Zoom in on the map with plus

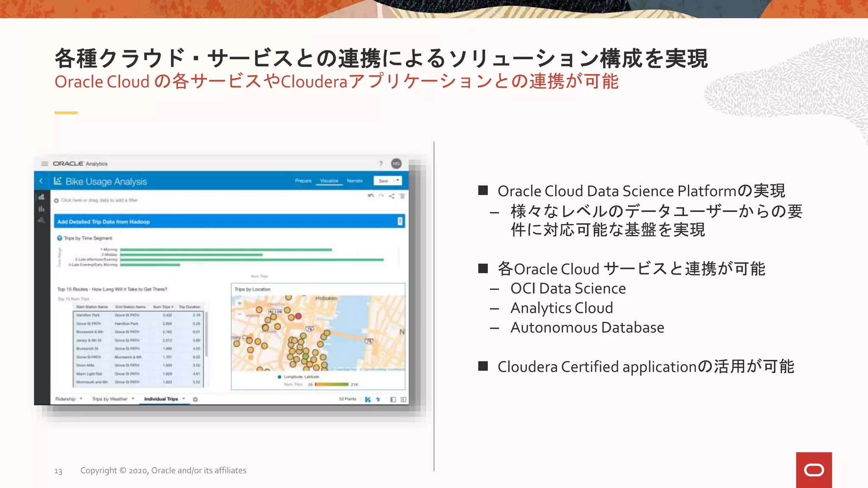click(240, 303)
